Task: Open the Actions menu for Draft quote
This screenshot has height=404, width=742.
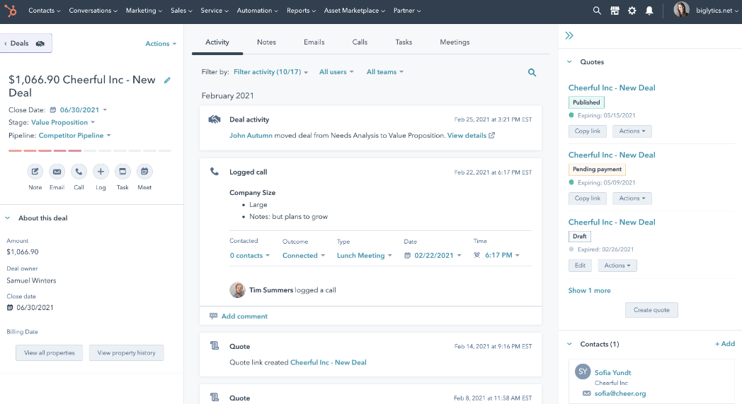Action: (617, 265)
